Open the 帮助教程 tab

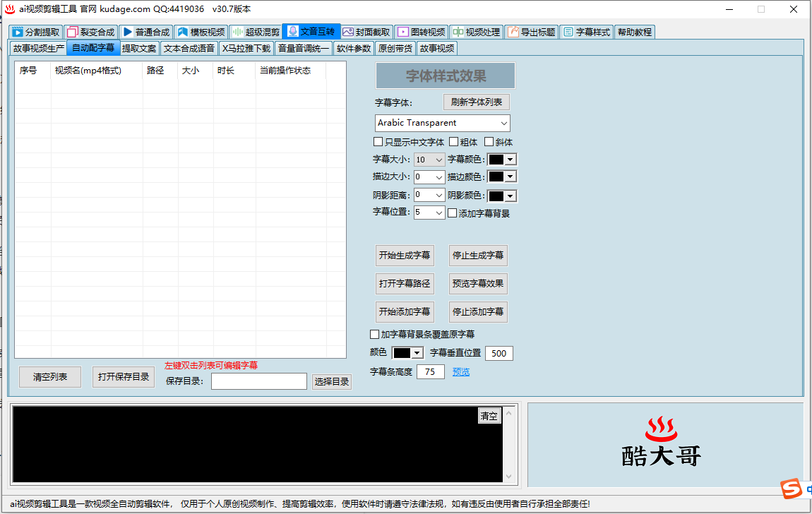click(634, 32)
